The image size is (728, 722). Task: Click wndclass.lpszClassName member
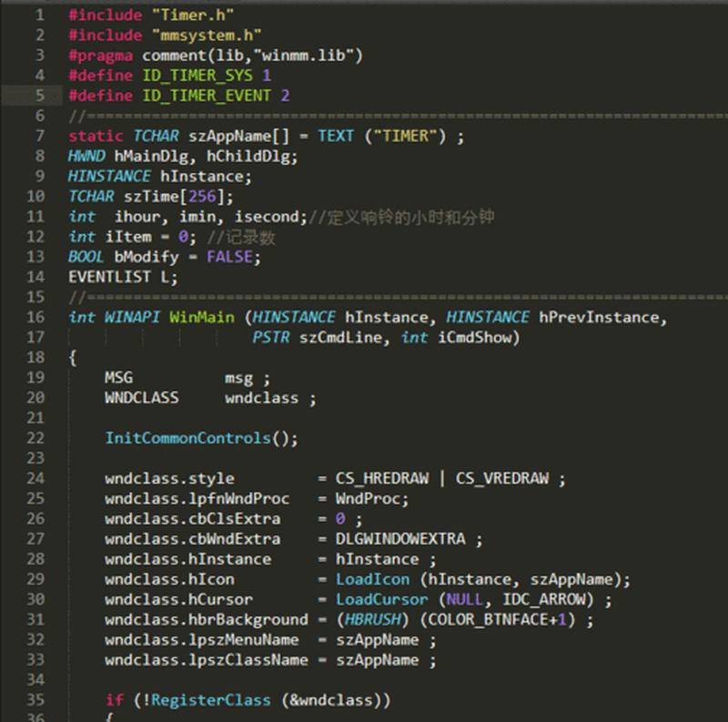[x=207, y=660]
